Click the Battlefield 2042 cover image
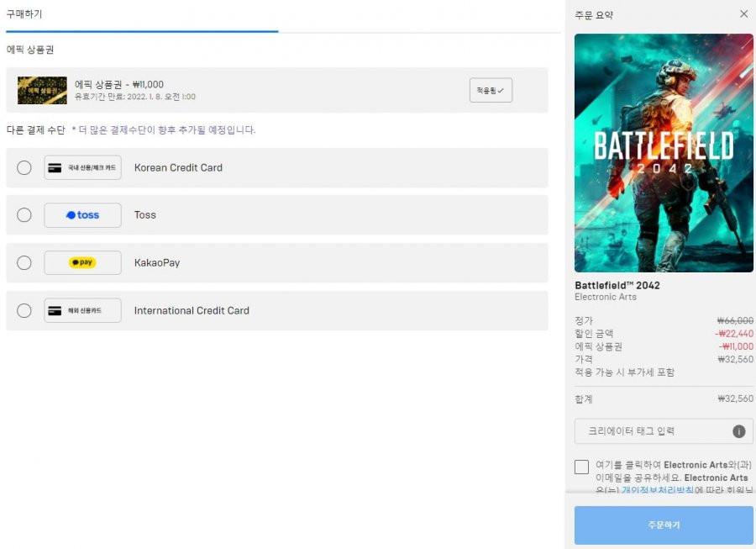Image resolution: width=756 pixels, height=549 pixels. click(x=664, y=153)
